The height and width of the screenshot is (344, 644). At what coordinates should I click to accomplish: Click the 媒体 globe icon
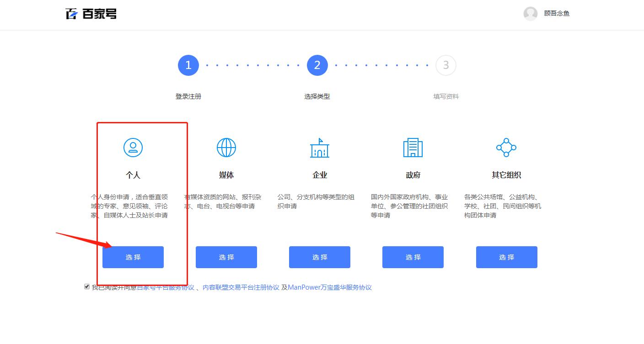tap(226, 148)
